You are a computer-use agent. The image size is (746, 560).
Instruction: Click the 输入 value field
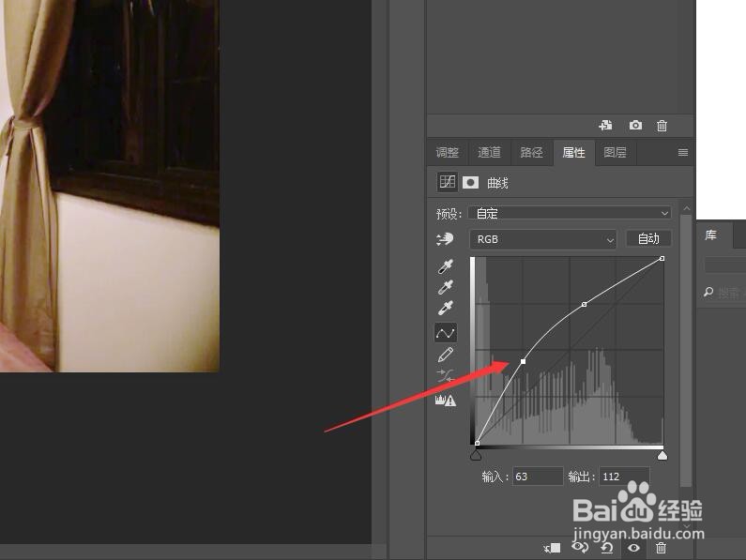[538, 477]
